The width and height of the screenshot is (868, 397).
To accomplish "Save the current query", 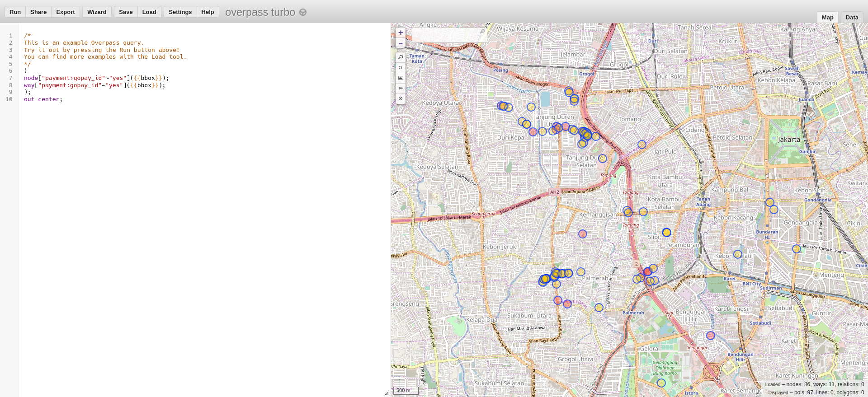I will click(126, 12).
